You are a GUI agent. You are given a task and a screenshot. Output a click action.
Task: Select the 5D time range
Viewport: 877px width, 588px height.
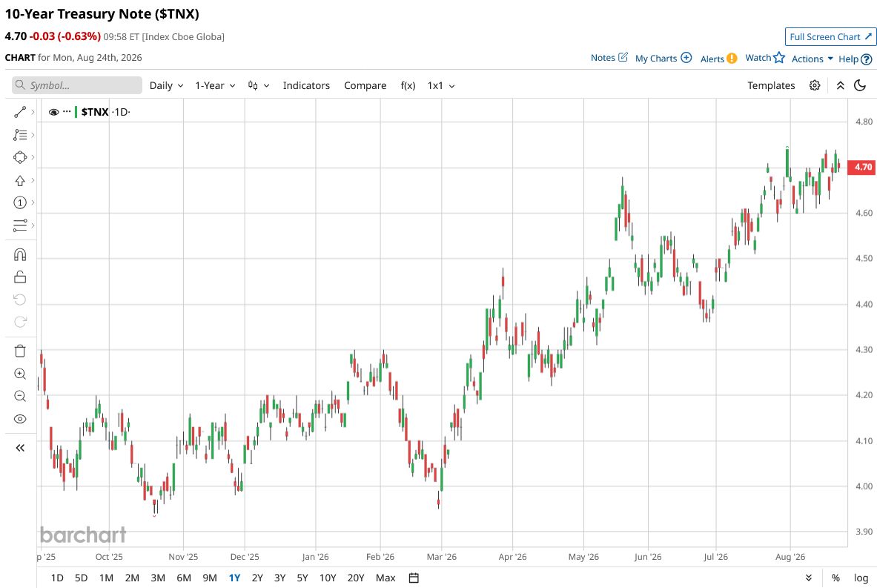click(x=81, y=578)
